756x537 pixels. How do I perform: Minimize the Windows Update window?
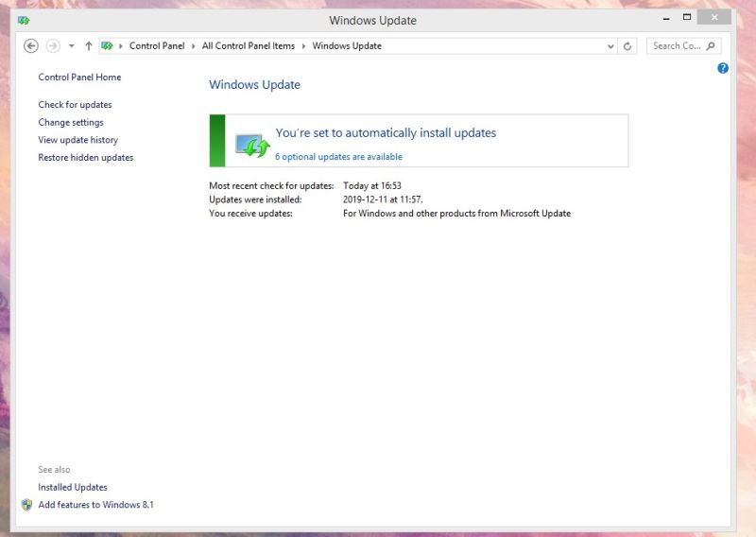pyautogui.click(x=666, y=18)
